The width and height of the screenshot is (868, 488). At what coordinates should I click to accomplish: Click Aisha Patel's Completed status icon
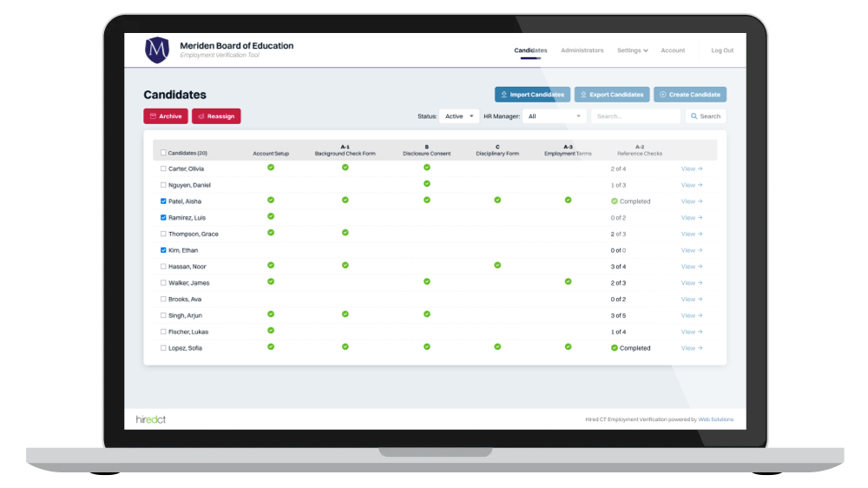615,201
